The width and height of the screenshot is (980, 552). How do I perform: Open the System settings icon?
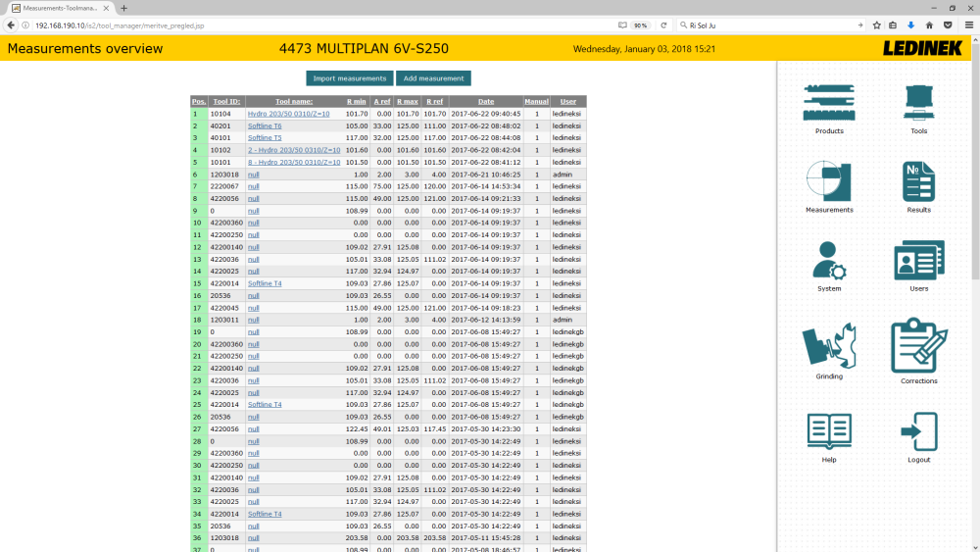pyautogui.click(x=829, y=260)
